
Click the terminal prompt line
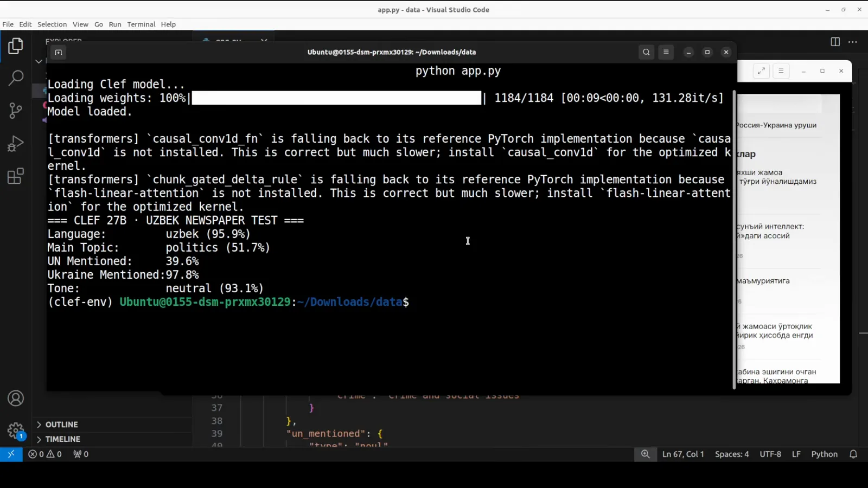point(228,302)
